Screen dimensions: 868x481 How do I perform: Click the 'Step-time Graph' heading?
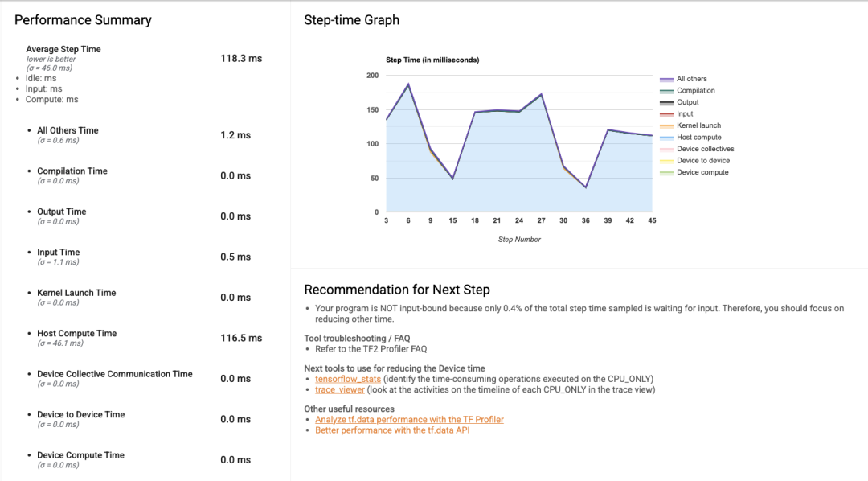point(351,20)
